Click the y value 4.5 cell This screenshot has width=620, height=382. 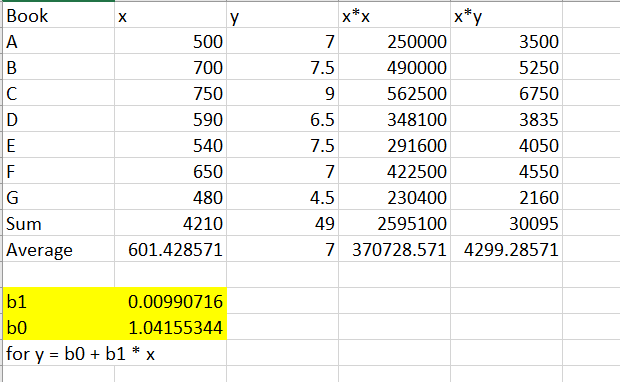tap(282, 197)
